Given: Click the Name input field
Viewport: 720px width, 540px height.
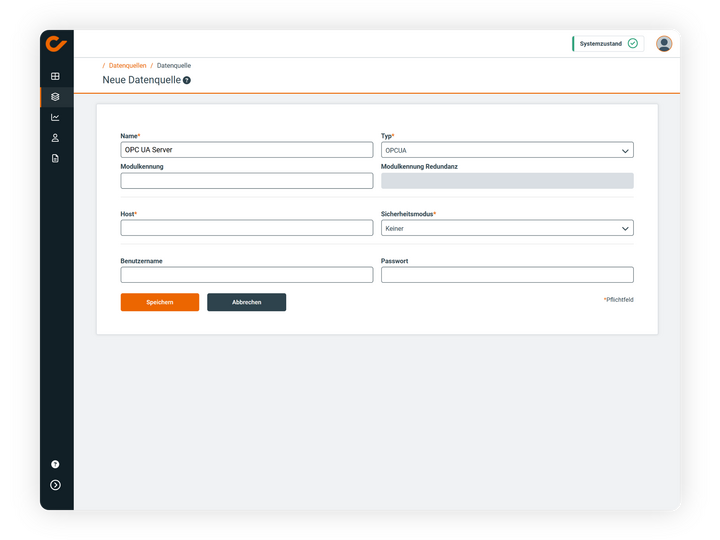Looking at the screenshot, I should tap(246, 150).
